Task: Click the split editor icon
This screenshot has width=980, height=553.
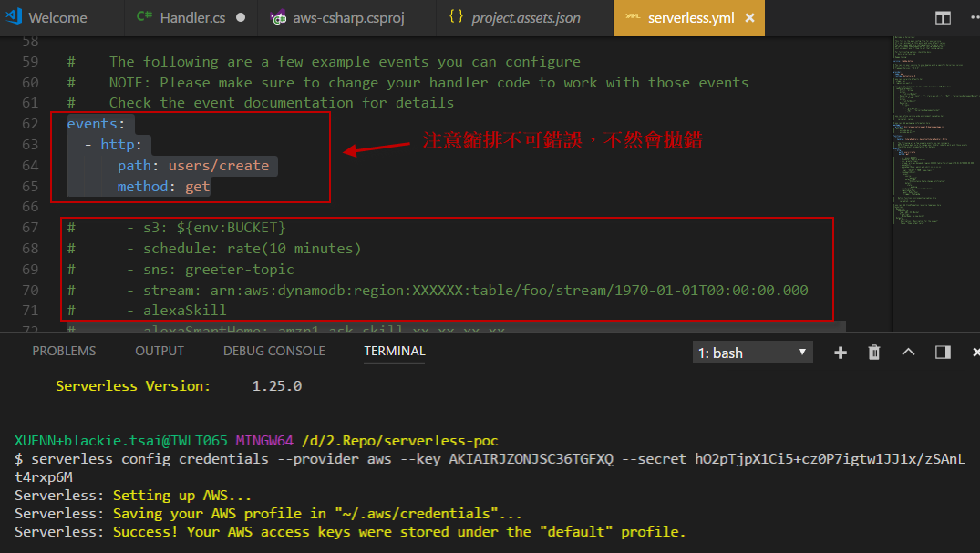Action: click(943, 18)
